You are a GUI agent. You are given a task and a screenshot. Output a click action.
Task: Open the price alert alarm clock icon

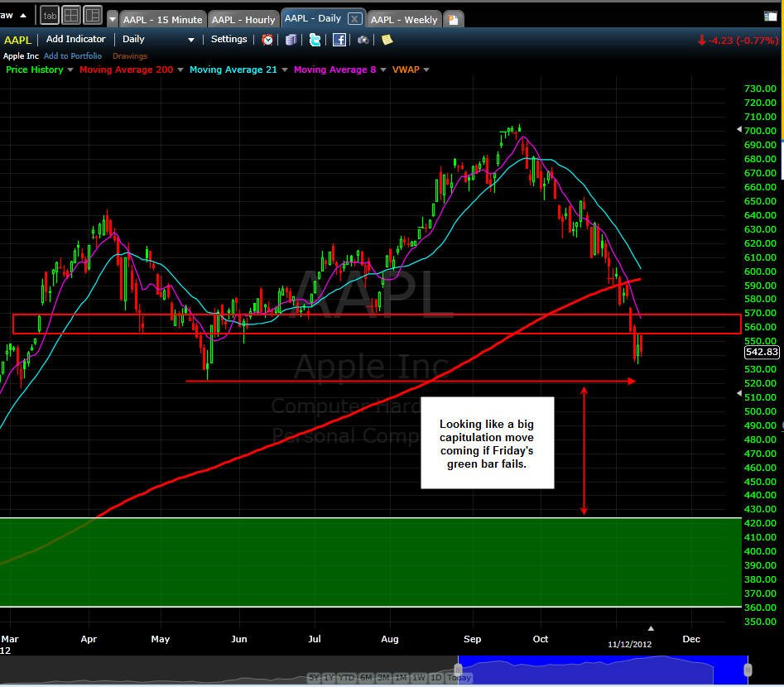point(267,40)
